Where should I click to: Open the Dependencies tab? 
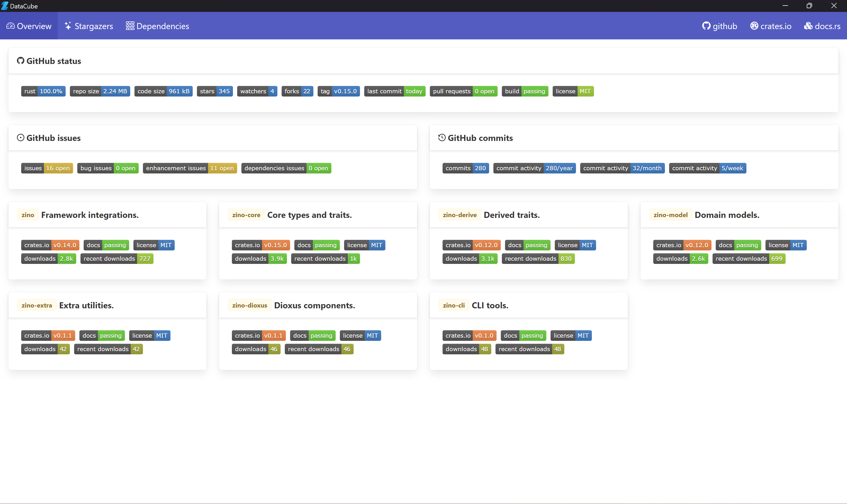pos(157,26)
